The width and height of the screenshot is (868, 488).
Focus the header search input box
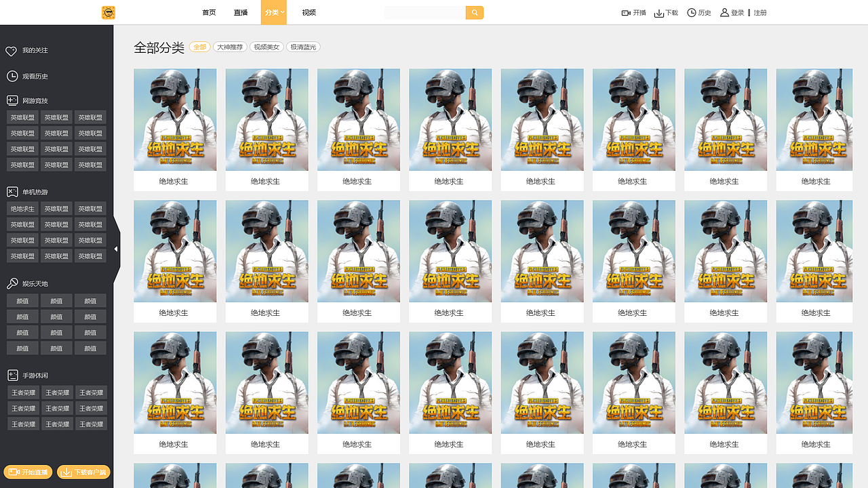(x=425, y=12)
